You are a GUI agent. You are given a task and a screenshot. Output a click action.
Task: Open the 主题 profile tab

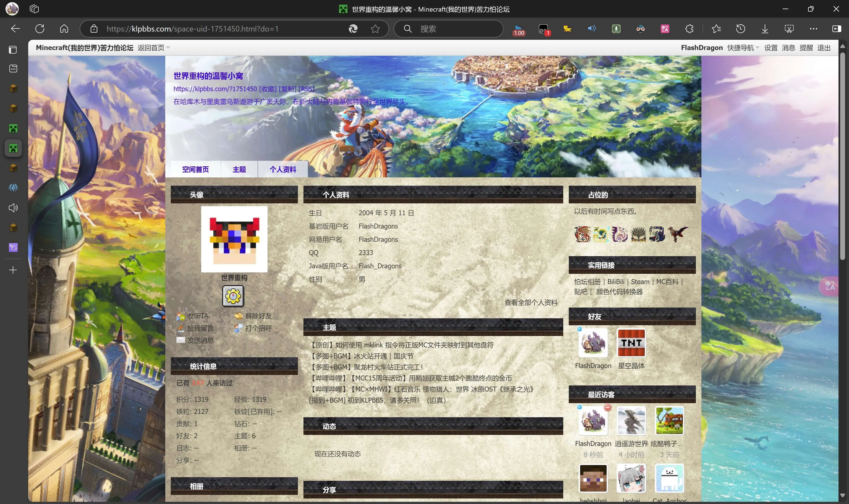pyautogui.click(x=239, y=169)
